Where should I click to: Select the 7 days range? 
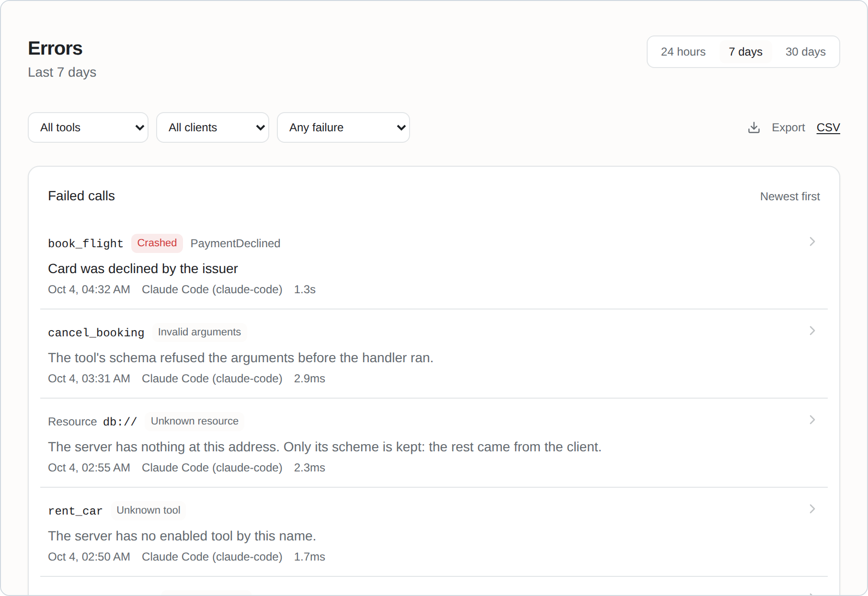coord(745,52)
